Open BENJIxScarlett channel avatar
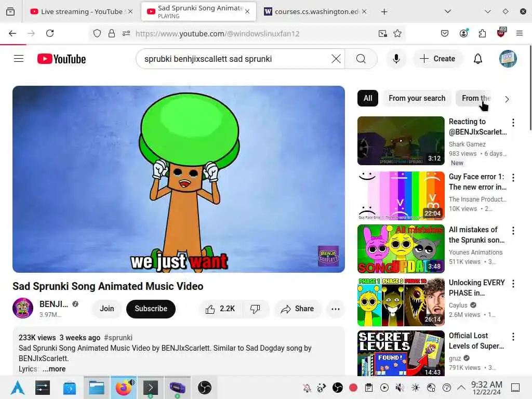Viewport: 532px width, 399px height. tap(23, 308)
